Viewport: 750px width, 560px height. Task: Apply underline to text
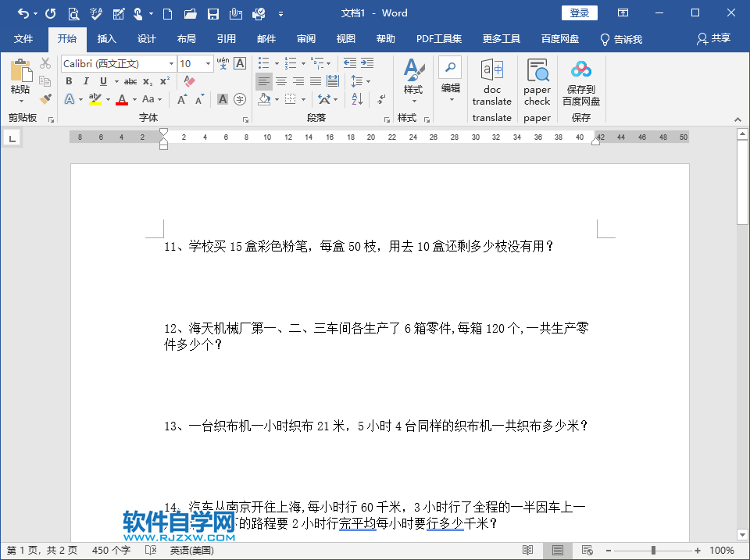click(x=102, y=80)
